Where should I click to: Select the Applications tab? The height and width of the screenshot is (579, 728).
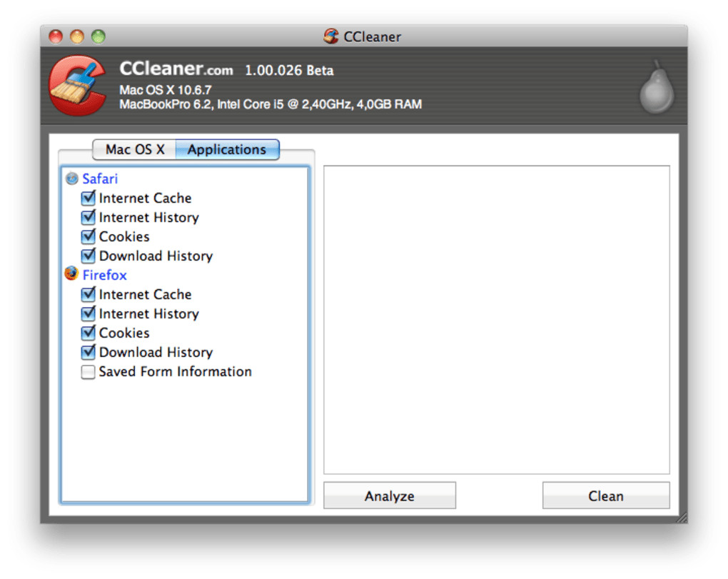[227, 149]
